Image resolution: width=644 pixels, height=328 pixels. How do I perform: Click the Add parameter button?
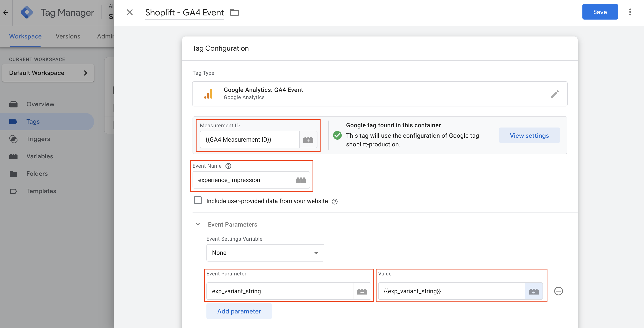(239, 311)
